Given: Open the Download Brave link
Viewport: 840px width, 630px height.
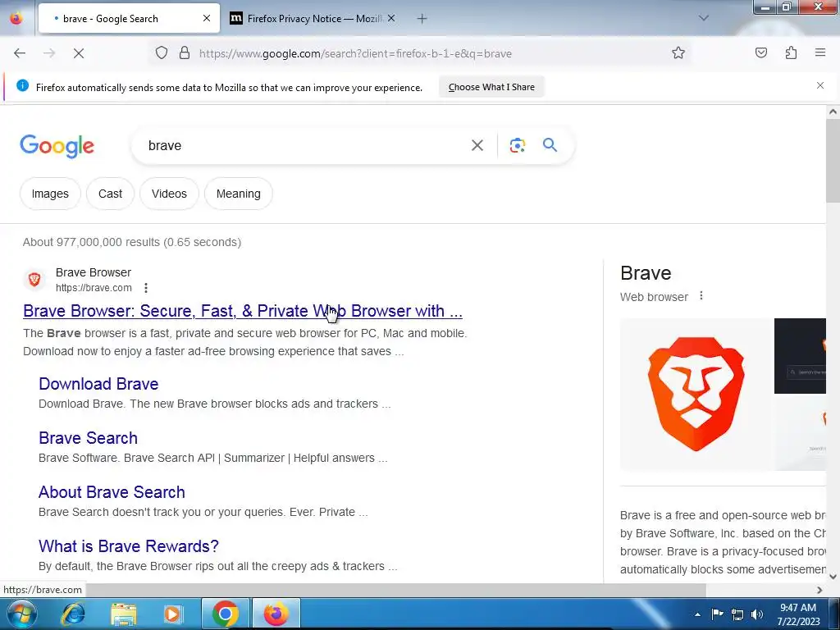Looking at the screenshot, I should pos(98,384).
